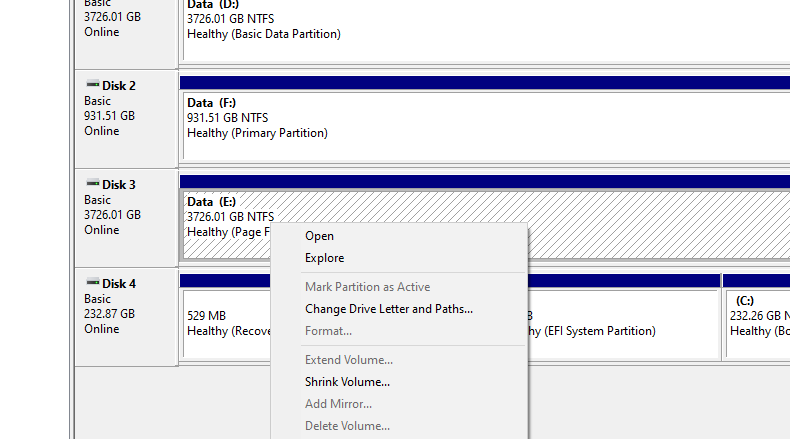Click the Disk 3 drive icon
The height and width of the screenshot is (439, 790).
(93, 183)
